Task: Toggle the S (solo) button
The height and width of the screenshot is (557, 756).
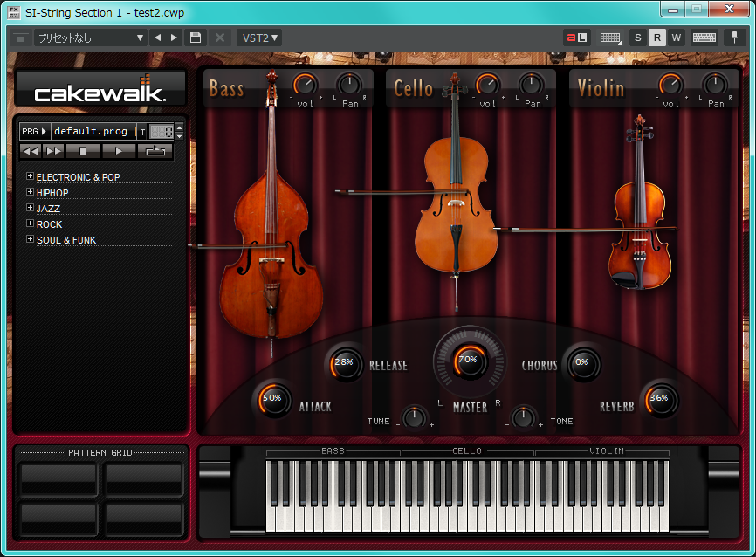Action: [637, 38]
